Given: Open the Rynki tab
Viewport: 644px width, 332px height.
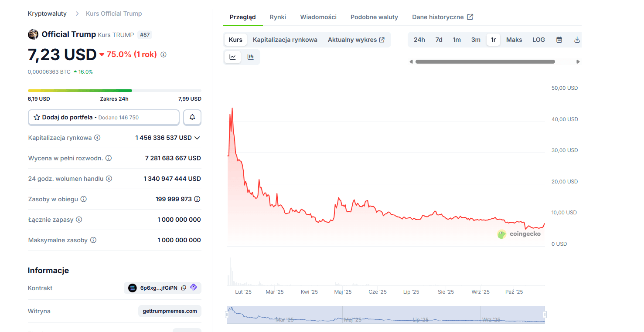Looking at the screenshot, I should [x=278, y=17].
